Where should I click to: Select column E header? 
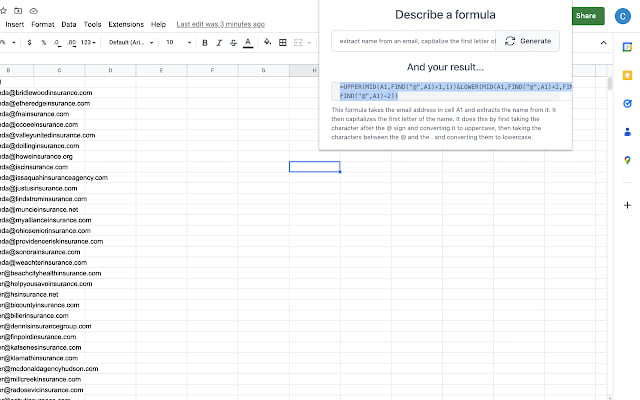(x=161, y=70)
